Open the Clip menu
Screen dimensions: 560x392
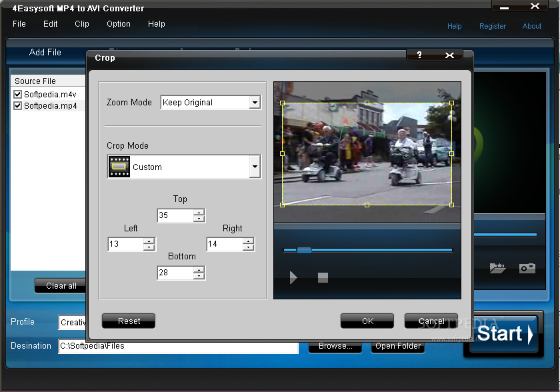[x=82, y=24]
